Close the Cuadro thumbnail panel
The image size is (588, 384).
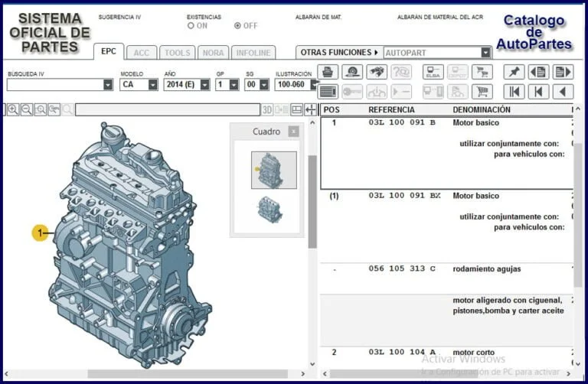[x=293, y=132]
